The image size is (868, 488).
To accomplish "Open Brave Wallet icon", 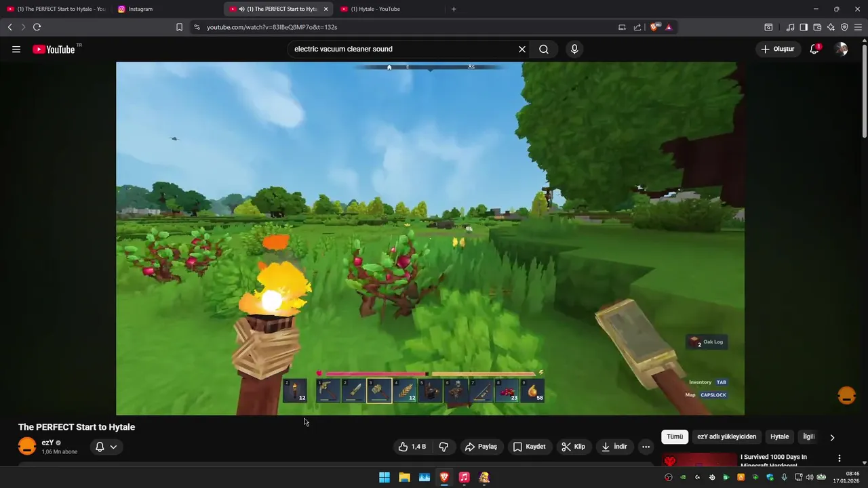I will 817,27.
